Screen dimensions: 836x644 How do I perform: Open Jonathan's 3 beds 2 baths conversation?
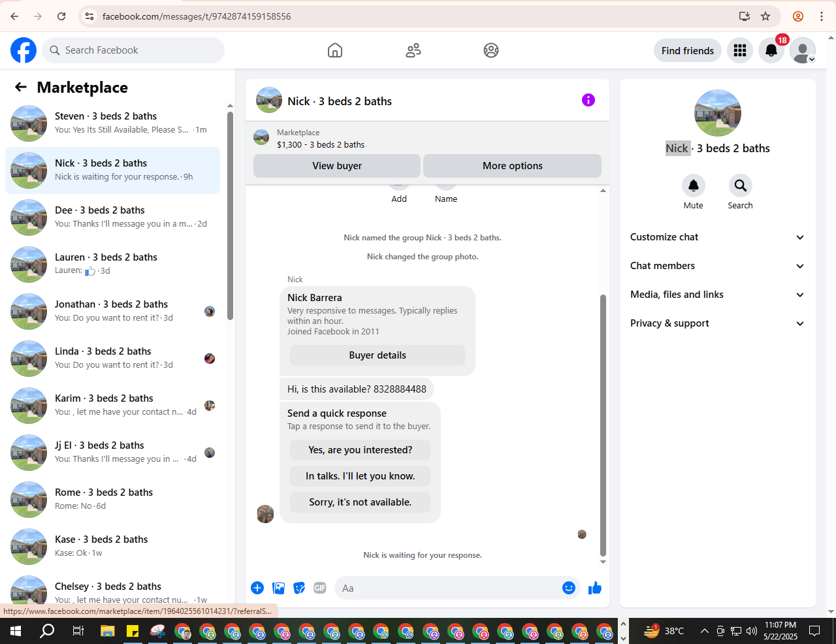click(112, 312)
